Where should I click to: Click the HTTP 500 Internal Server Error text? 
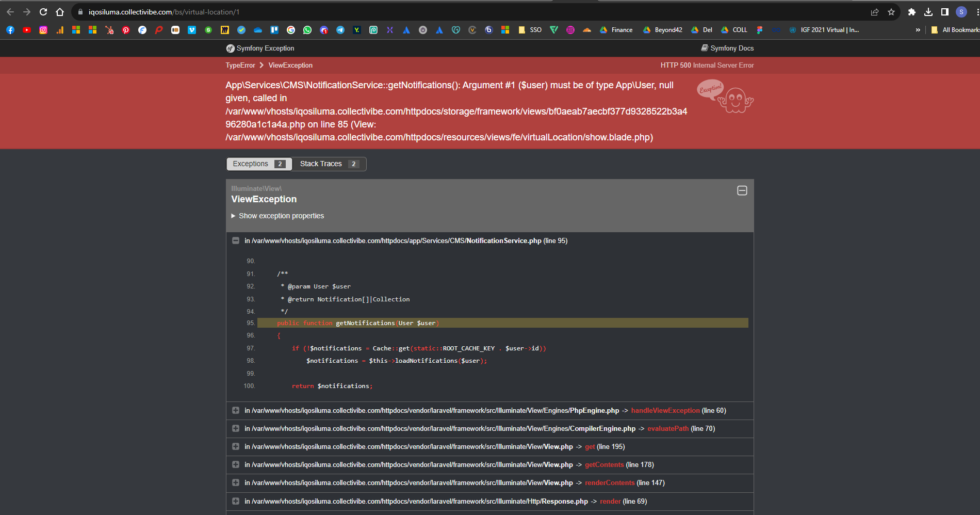(707, 66)
